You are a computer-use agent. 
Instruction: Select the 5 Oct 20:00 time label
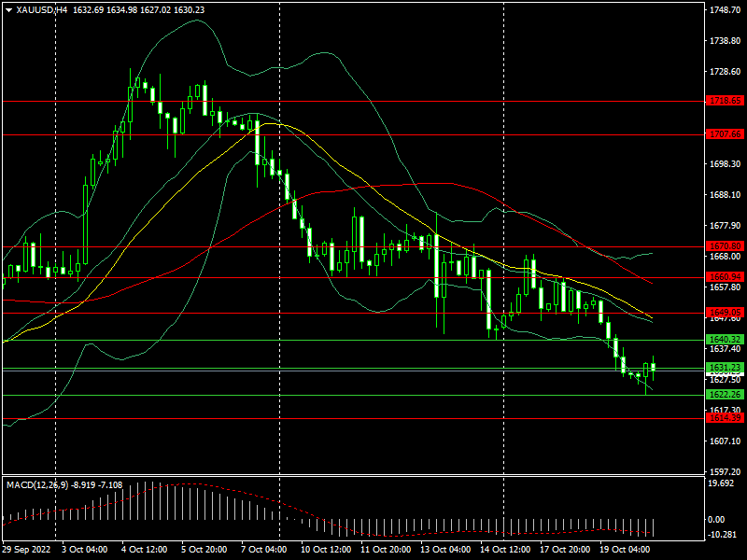coord(204,550)
